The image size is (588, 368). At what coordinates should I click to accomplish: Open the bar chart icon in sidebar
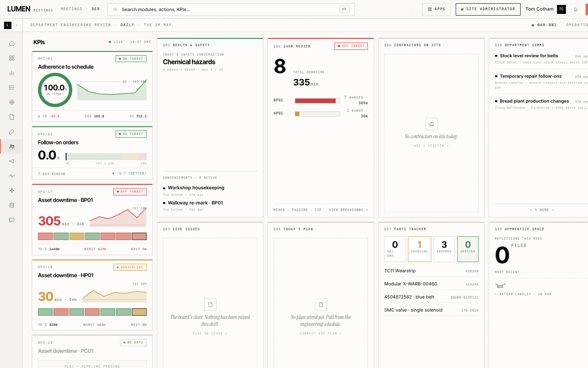(12, 73)
